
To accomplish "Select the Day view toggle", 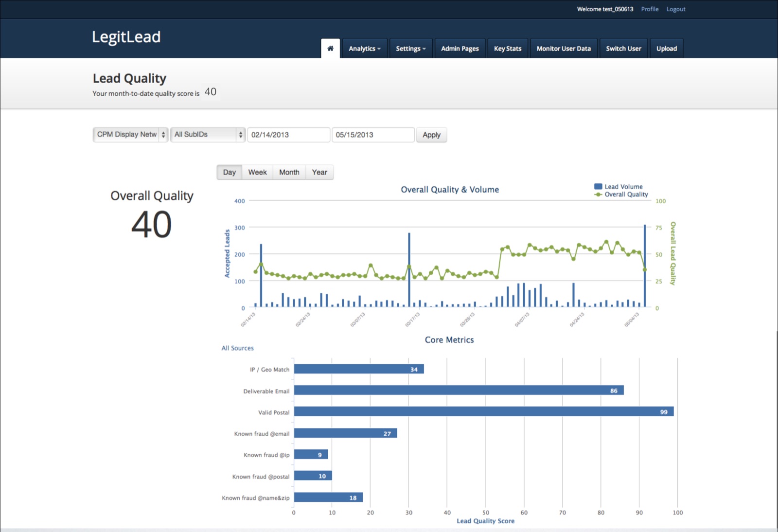I will [230, 172].
